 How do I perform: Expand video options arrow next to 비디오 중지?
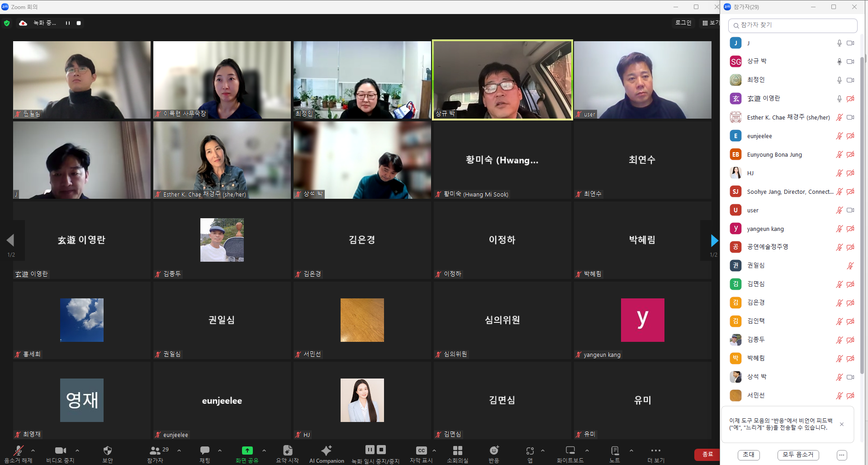click(77, 451)
